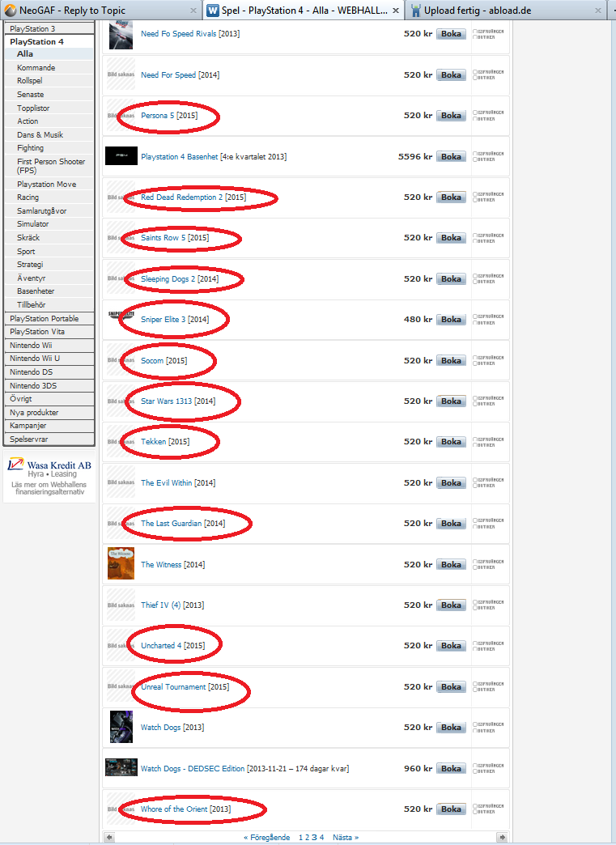This screenshot has height=845, width=616.
Task: Jump to page 4 in the pagination
Action: coord(321,837)
